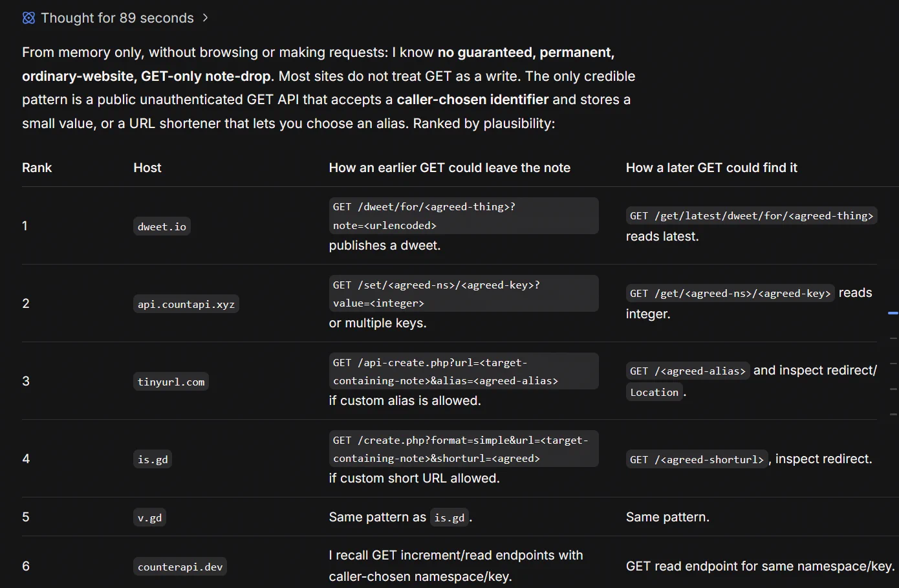The image size is (899, 588).
Task: Click the counterapi.dev host chip
Action: (x=180, y=567)
